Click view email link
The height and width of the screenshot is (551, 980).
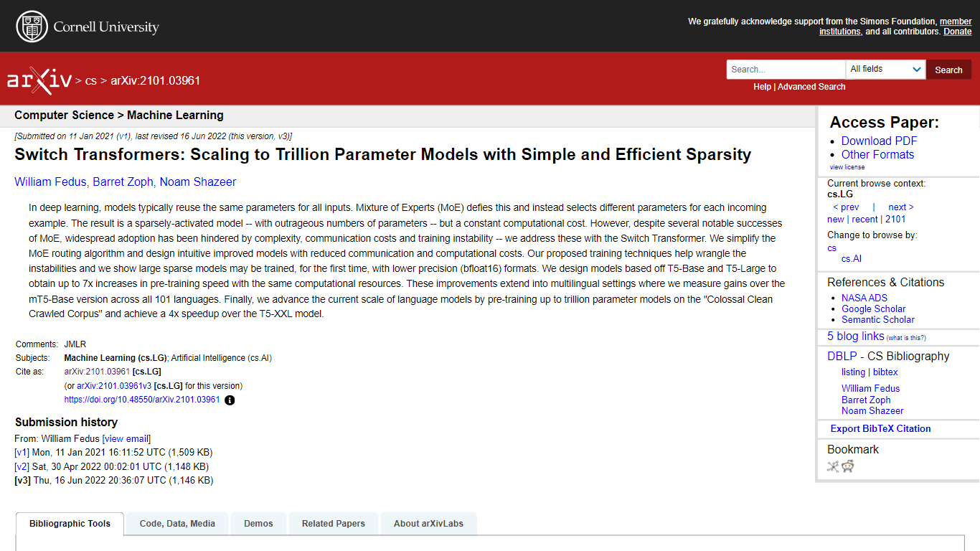[126, 438]
